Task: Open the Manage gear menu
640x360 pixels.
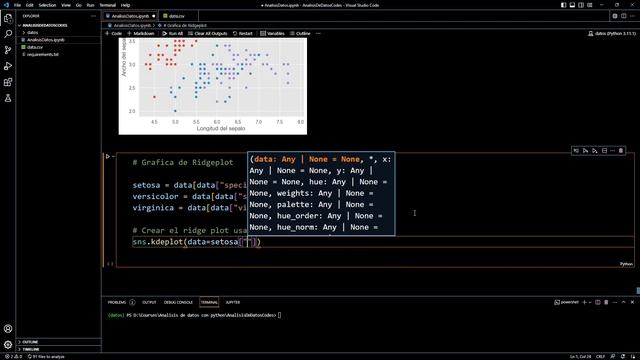Action: tap(8, 344)
